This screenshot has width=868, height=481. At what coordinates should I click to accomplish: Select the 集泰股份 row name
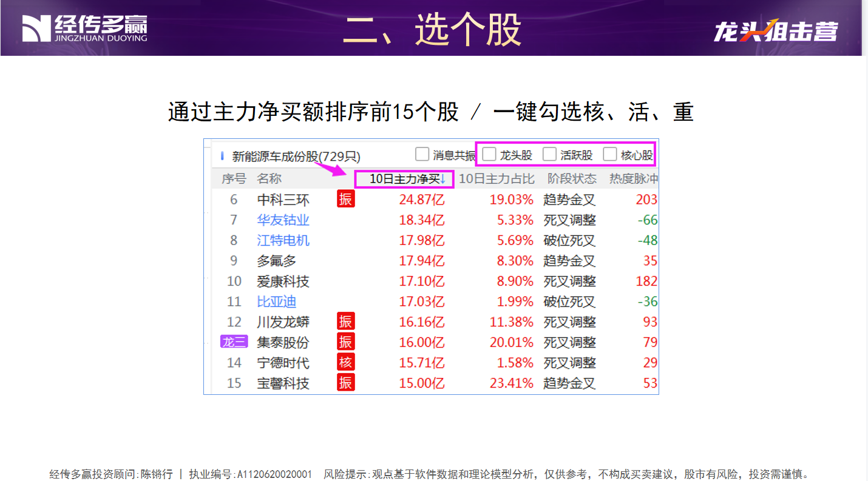[x=283, y=342]
